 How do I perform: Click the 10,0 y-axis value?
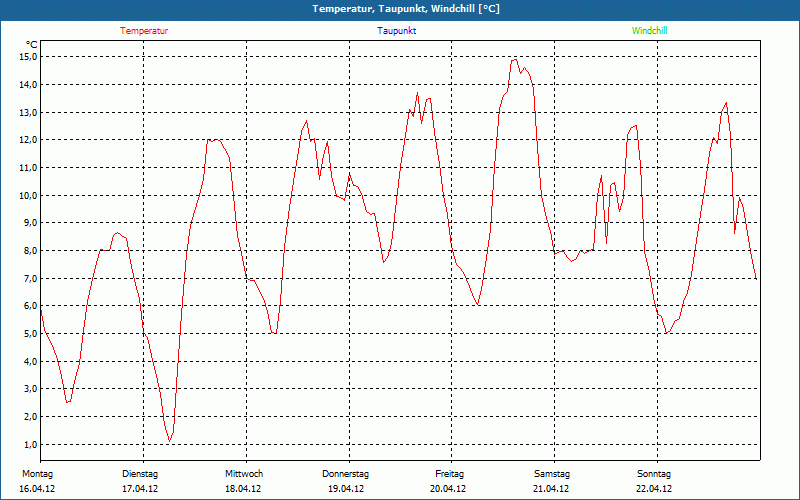[x=28, y=195]
